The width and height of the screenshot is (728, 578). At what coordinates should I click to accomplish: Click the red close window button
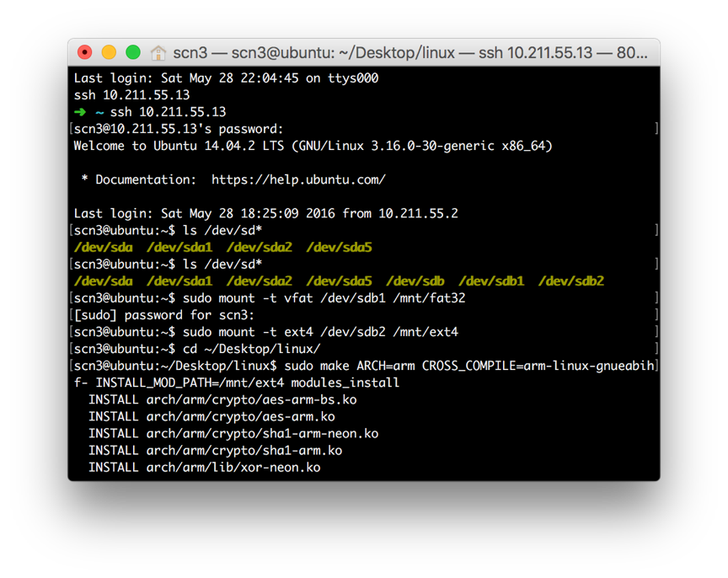(x=85, y=52)
